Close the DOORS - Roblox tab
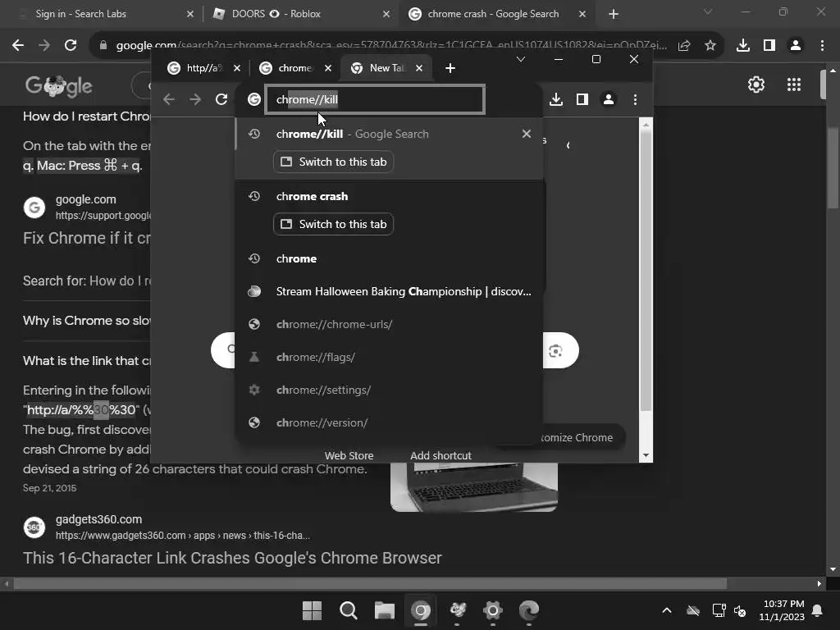840x630 pixels. click(x=386, y=14)
